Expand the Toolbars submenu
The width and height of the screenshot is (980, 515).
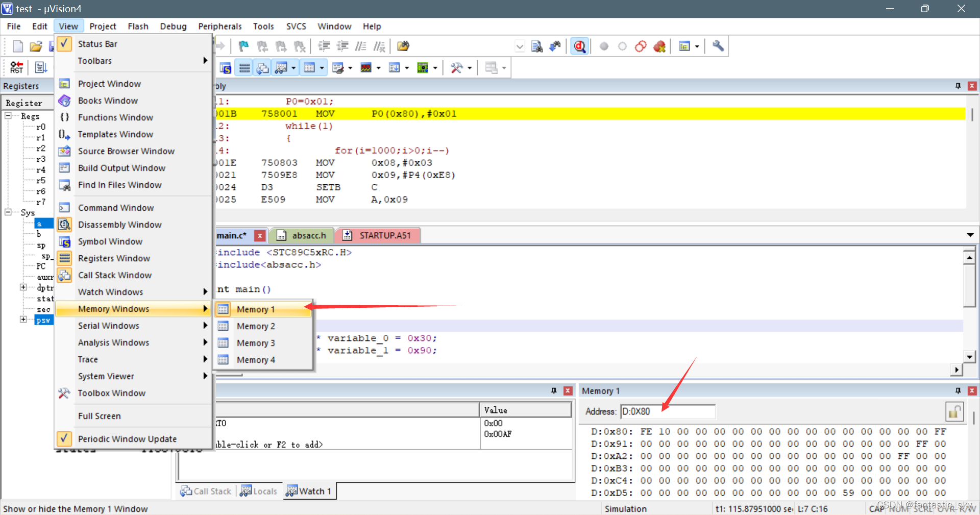133,61
